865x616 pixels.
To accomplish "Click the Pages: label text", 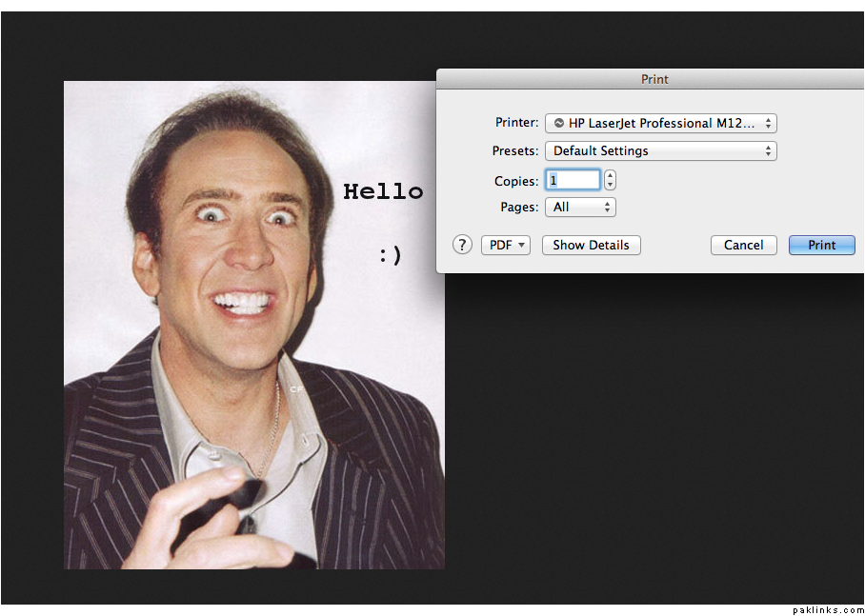I will click(x=519, y=207).
